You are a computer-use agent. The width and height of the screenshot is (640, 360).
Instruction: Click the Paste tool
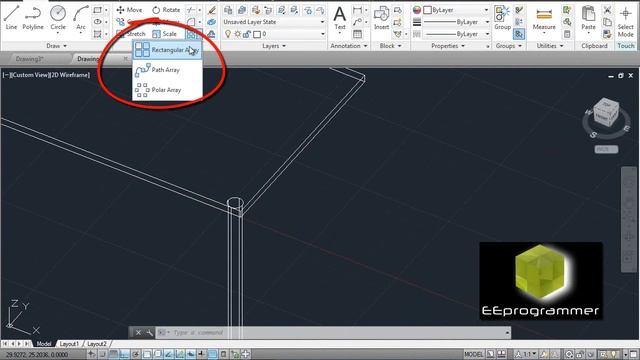588,18
